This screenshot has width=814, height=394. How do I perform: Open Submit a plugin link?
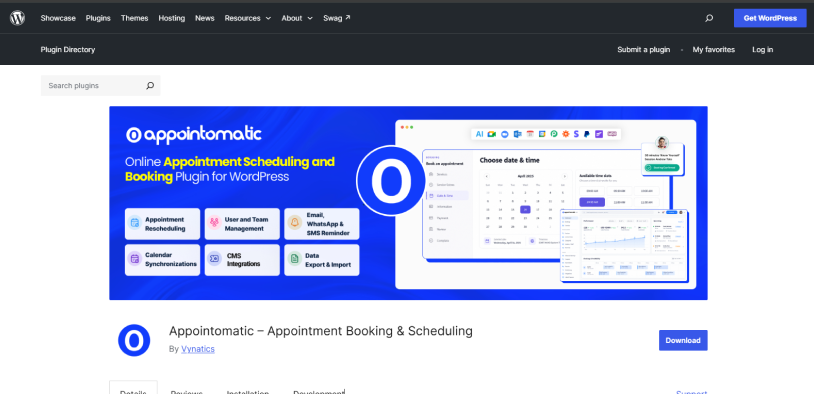(644, 50)
